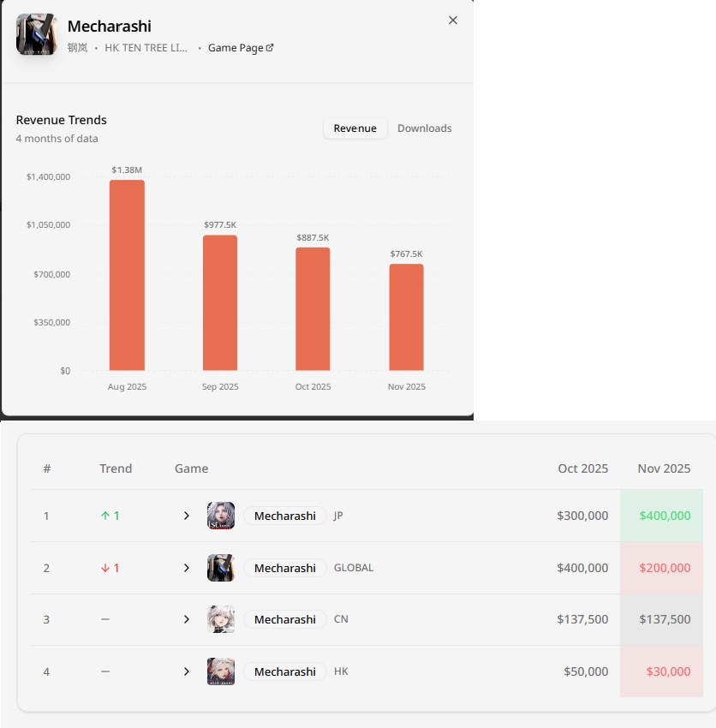
Task: Click the Aug 2025 revenue bar
Action: click(127, 275)
